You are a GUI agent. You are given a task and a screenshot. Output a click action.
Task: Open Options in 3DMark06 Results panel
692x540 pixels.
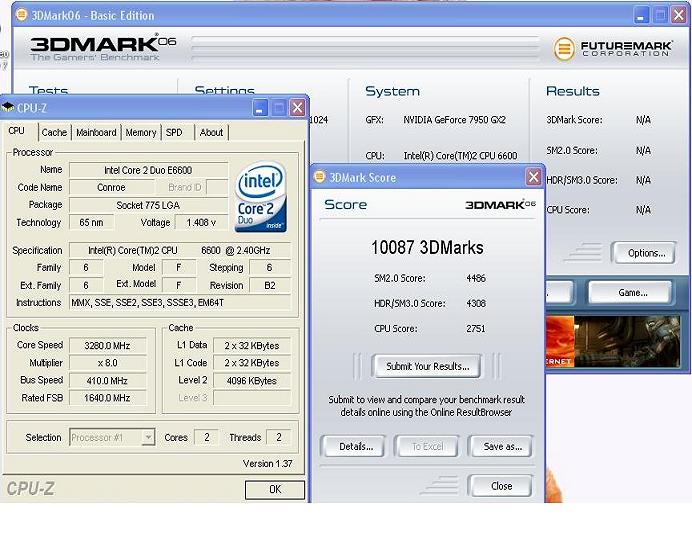click(x=646, y=253)
